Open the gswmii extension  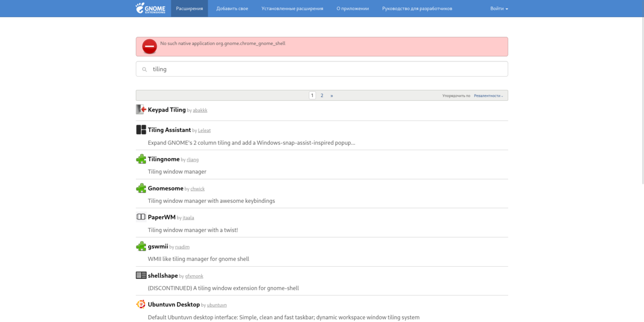click(158, 246)
